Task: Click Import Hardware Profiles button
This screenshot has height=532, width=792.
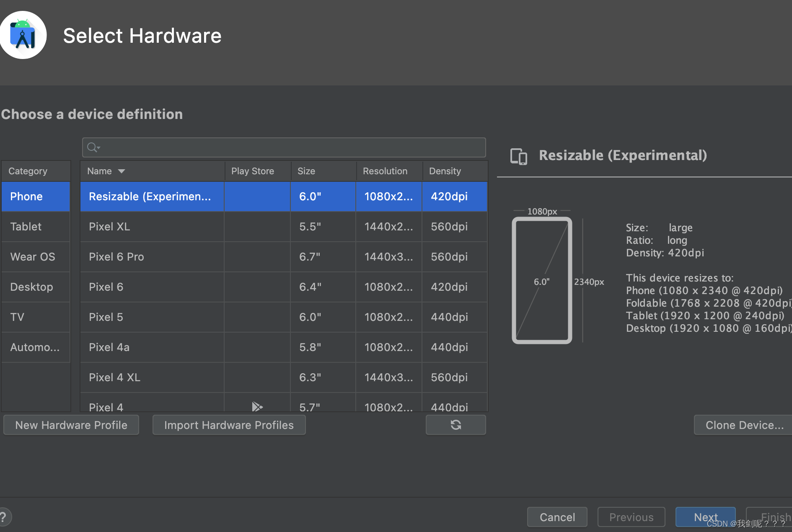Action: 229,425
